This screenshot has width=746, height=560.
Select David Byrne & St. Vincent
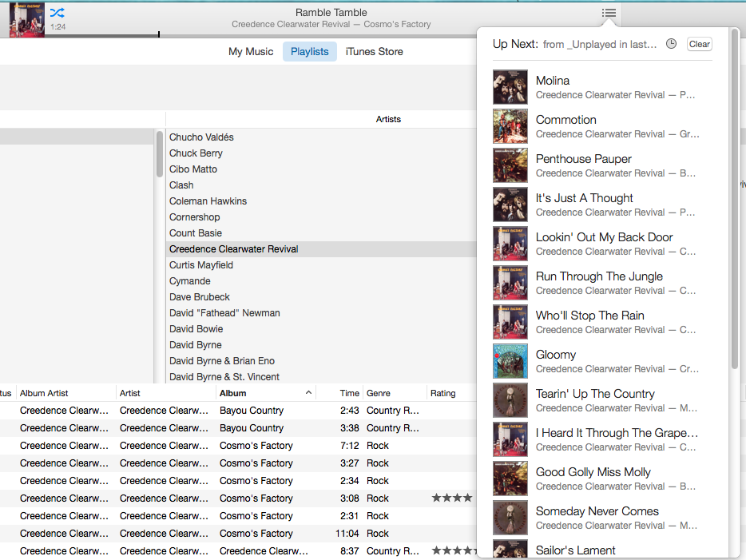coord(321,377)
